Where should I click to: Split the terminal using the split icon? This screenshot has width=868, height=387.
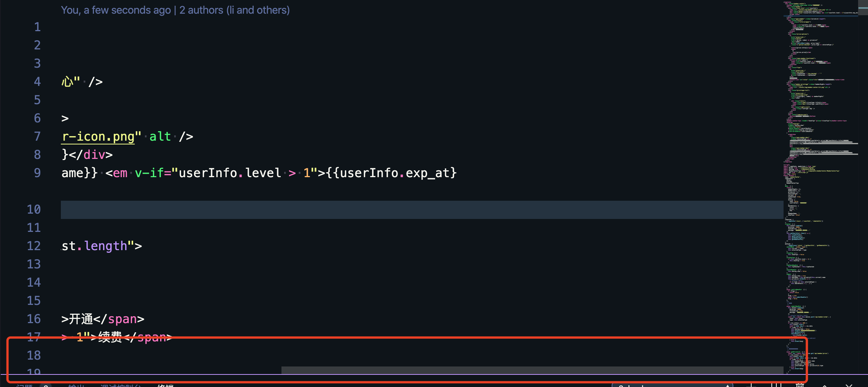(777, 385)
